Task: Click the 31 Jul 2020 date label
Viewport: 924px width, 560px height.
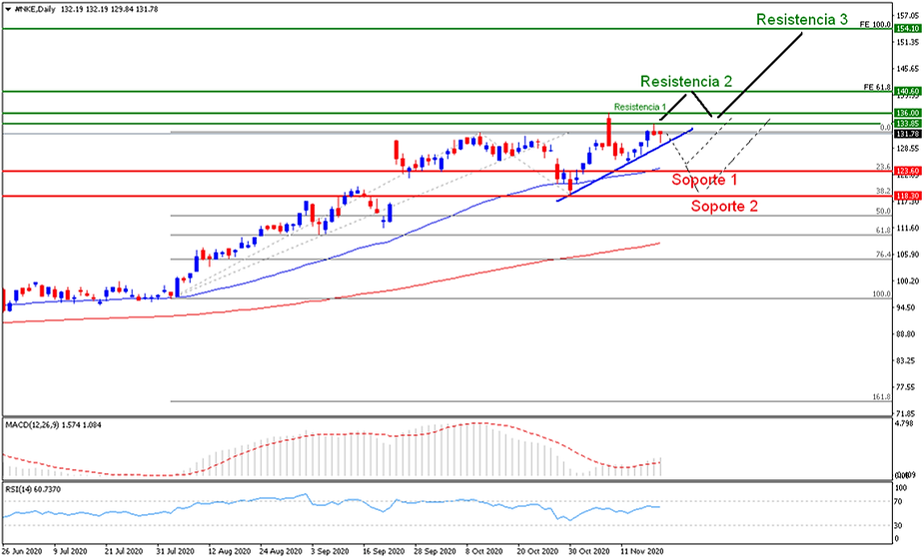Action: coord(176,552)
